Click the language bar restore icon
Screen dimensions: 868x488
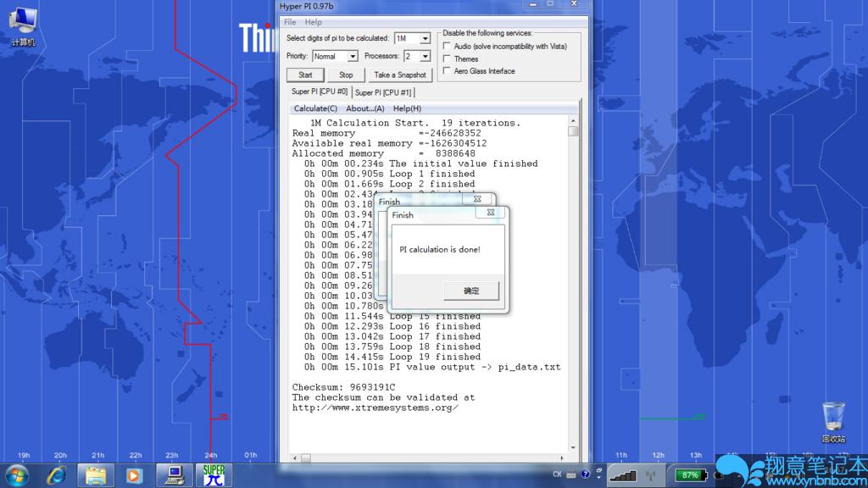[599, 470]
